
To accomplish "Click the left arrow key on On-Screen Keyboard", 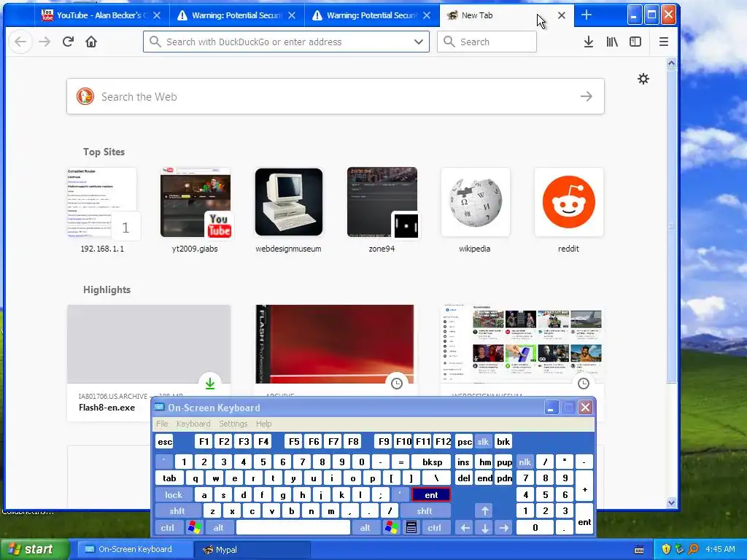I will (465, 528).
